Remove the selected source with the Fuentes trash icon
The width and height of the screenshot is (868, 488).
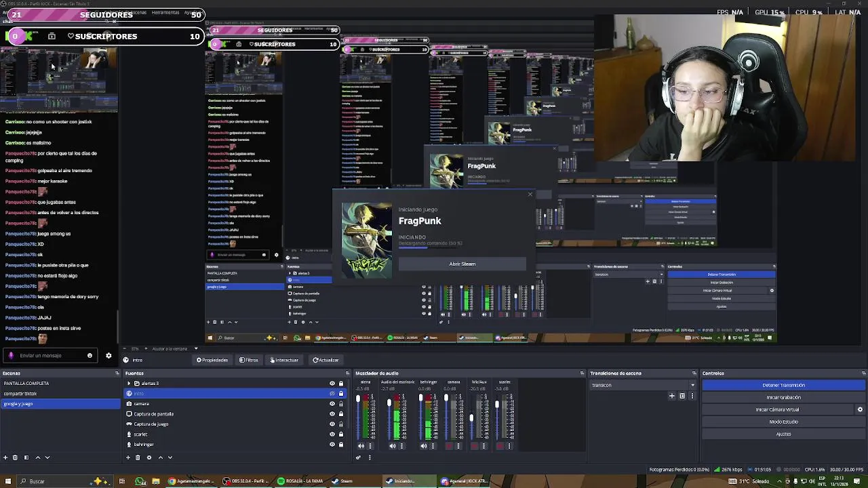pos(138,457)
